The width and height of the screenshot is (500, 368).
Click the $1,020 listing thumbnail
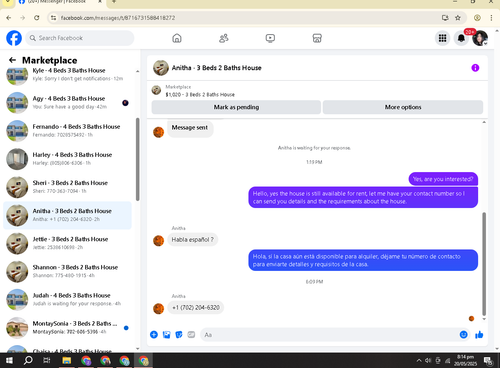point(156,90)
